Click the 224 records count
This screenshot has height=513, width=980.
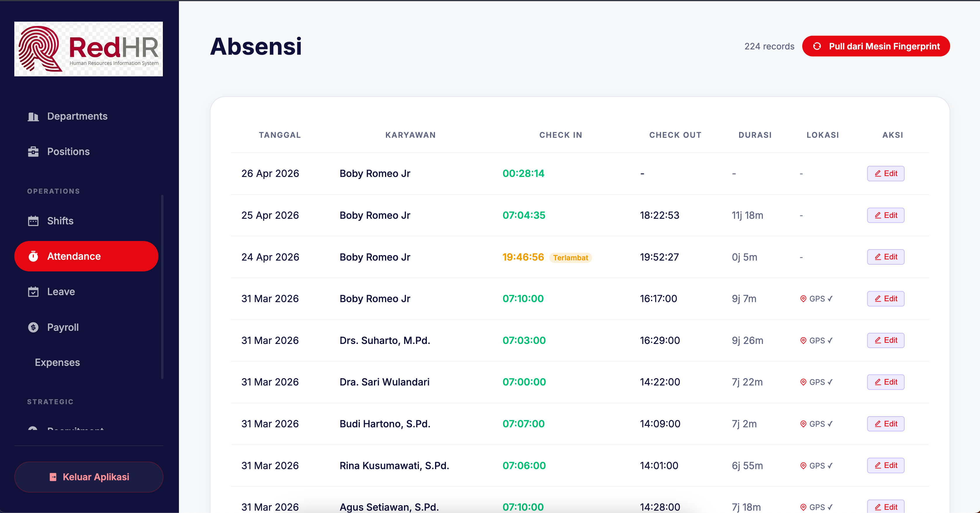[769, 47]
